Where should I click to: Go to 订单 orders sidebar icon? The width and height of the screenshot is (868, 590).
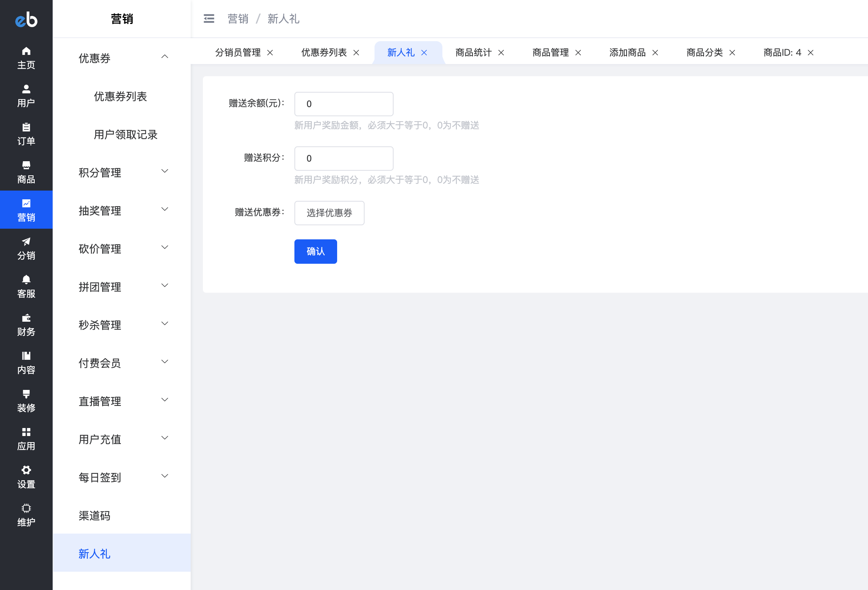pos(26,128)
